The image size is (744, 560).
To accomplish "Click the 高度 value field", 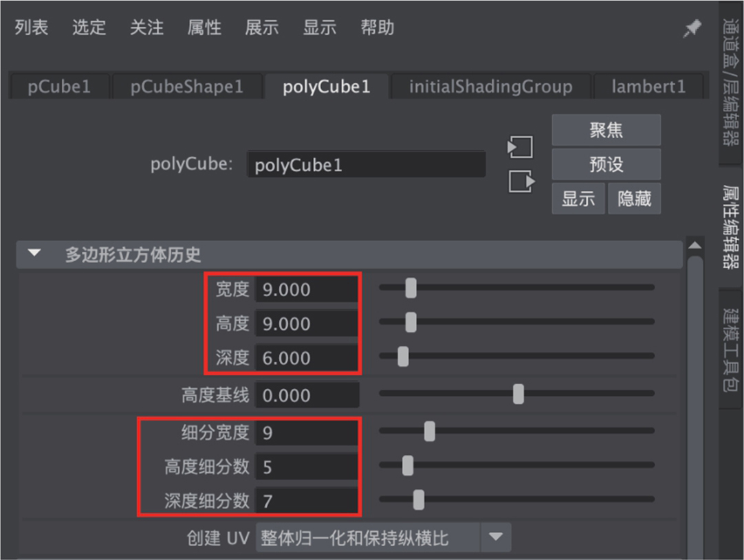I will click(307, 324).
